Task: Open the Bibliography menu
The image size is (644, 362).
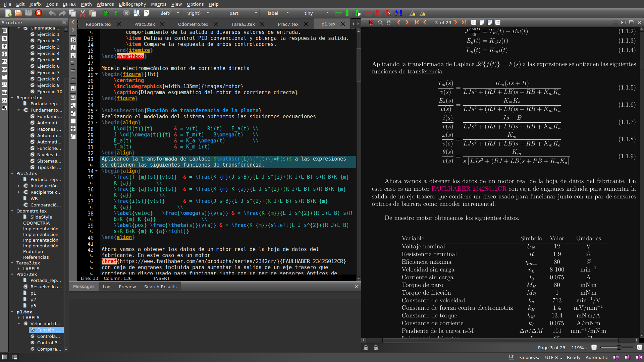Action: click(132, 4)
